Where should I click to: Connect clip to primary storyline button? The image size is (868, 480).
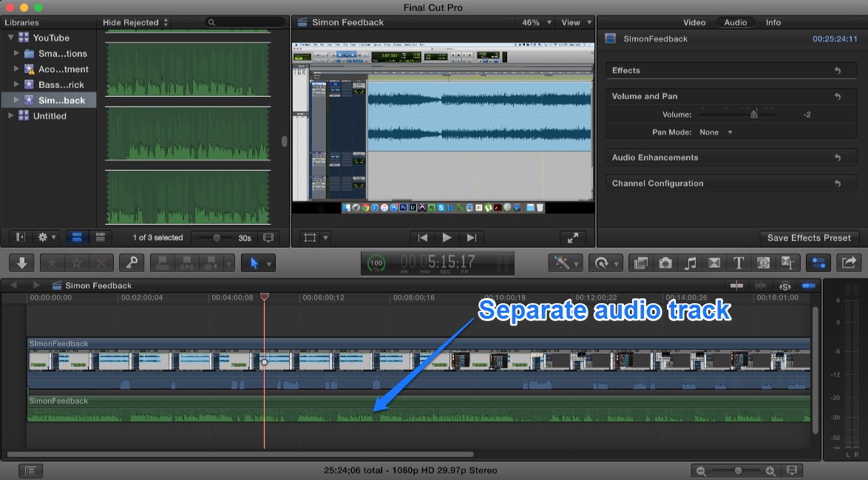pos(163,263)
